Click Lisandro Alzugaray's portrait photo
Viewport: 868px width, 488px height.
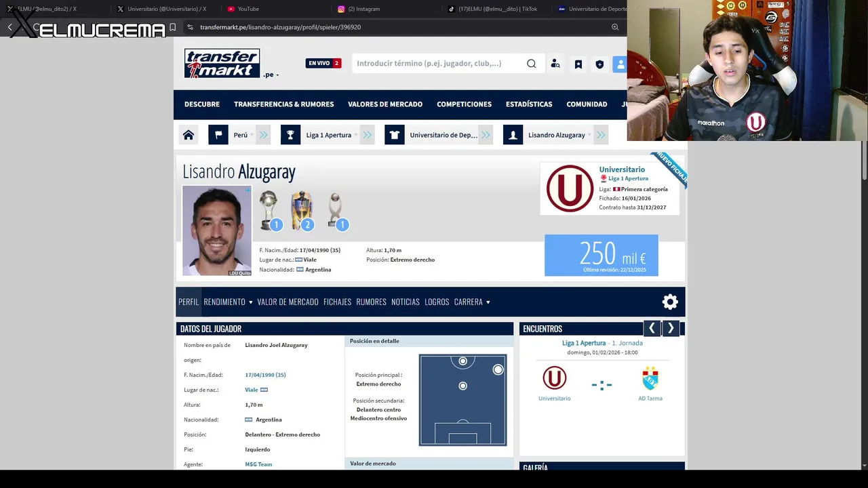tap(217, 230)
